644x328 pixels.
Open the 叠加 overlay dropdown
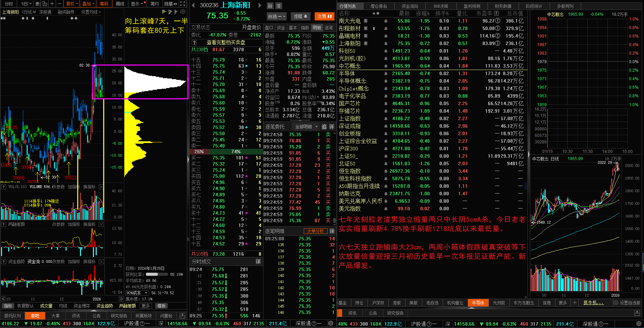click(x=88, y=4)
